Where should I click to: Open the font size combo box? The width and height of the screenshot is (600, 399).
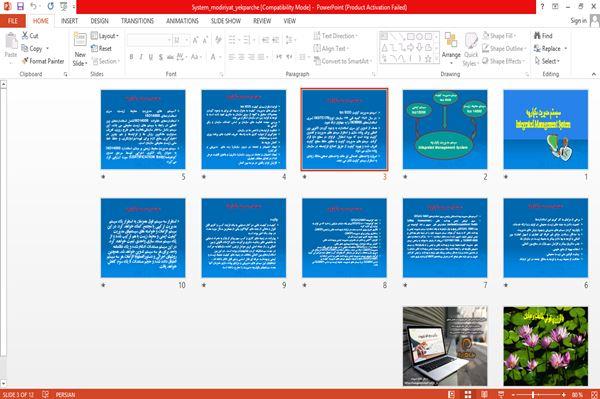click(x=181, y=40)
